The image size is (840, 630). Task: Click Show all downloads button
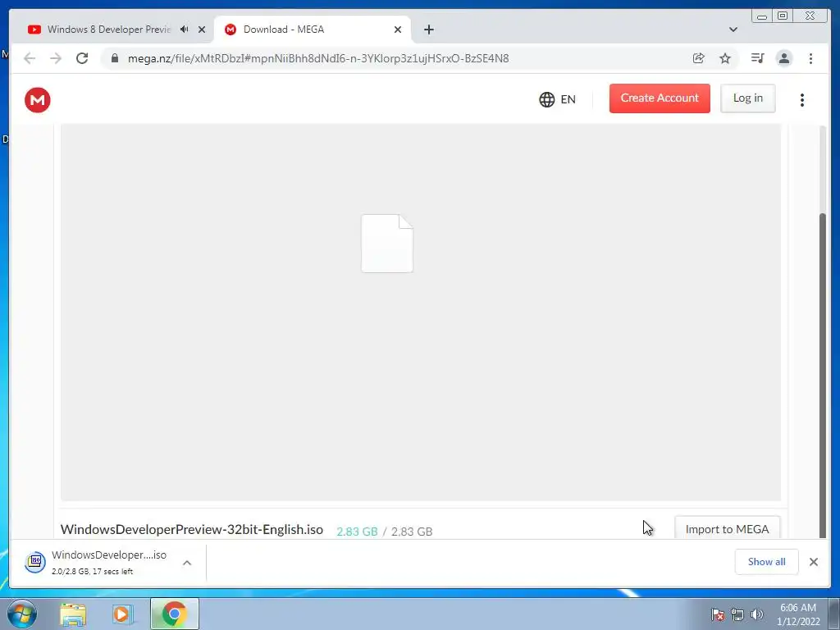767,561
